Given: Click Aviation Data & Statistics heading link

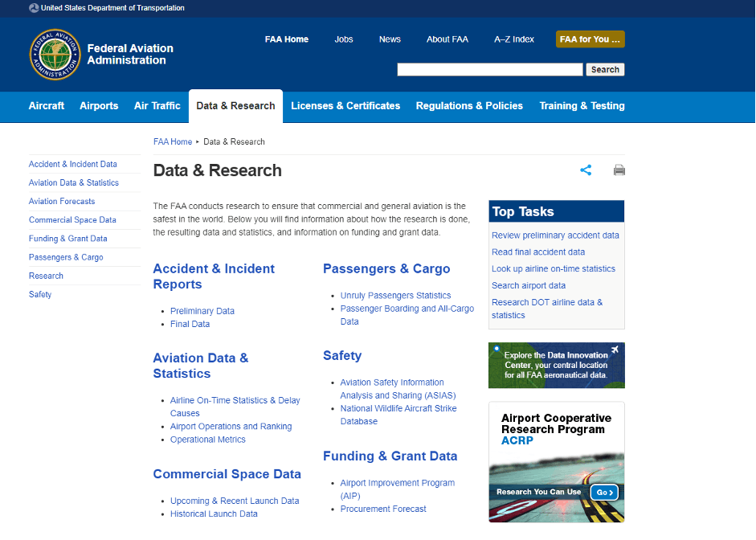Looking at the screenshot, I should point(201,366).
